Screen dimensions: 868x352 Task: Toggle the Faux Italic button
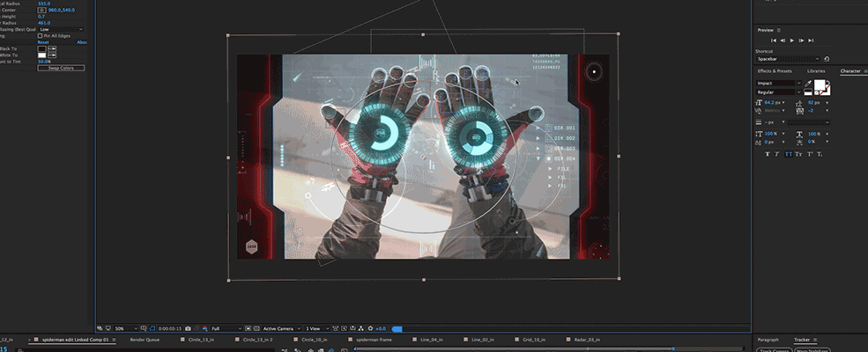point(777,154)
